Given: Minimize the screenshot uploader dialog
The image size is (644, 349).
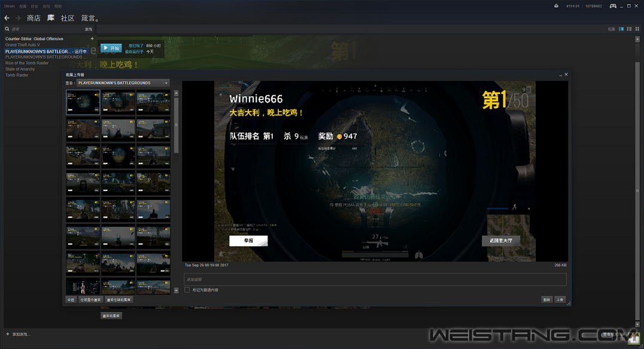Looking at the screenshot, I should coord(561,75).
